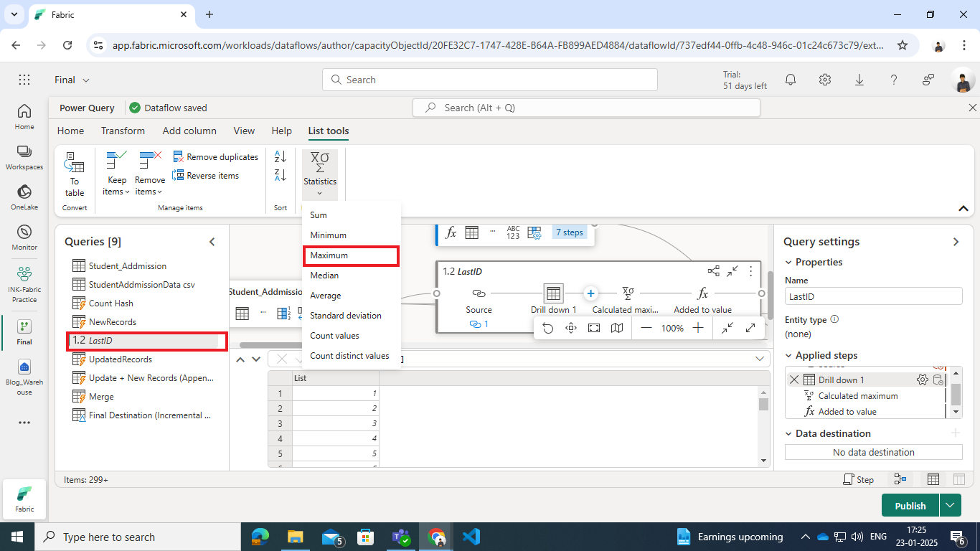Click the plus button to insert a step
This screenshot has height=551, width=980.
(590, 293)
